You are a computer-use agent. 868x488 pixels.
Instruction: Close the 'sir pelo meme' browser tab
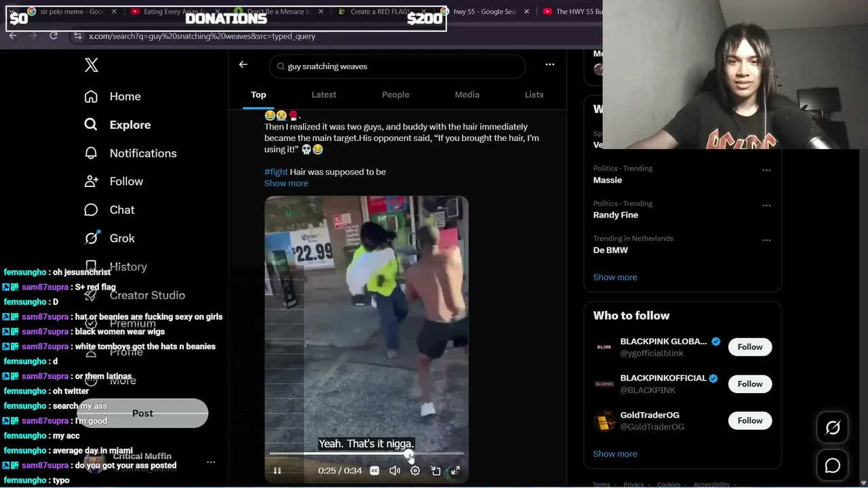click(x=114, y=12)
